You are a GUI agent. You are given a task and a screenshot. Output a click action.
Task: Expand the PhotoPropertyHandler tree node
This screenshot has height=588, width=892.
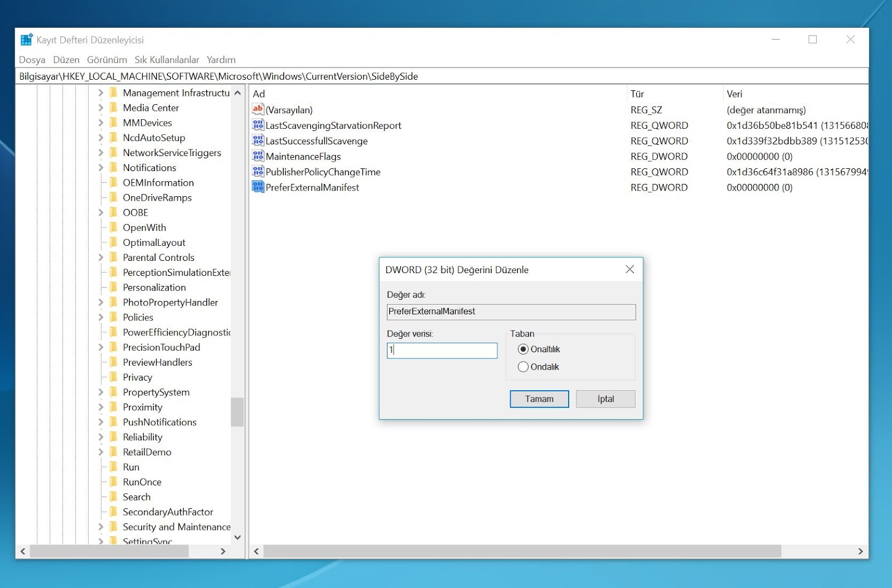click(101, 302)
